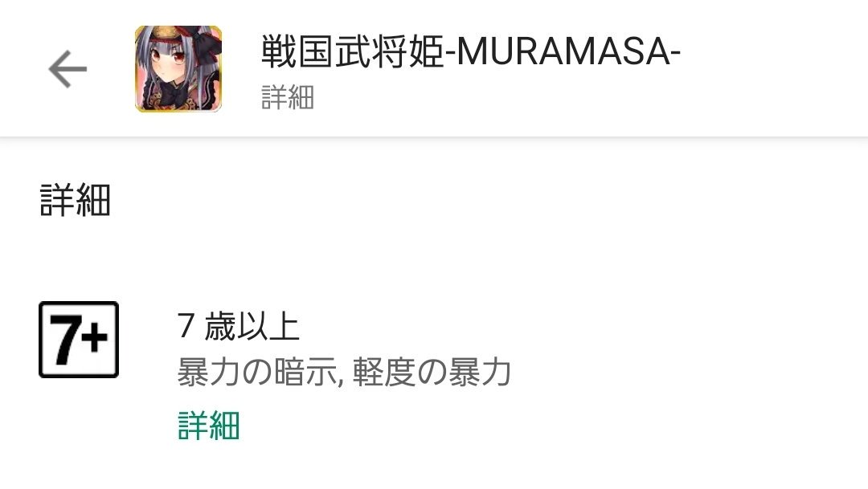Tap the 戦国武将姫 app icon thumbnail
The width and height of the screenshot is (868, 489).
(178, 68)
